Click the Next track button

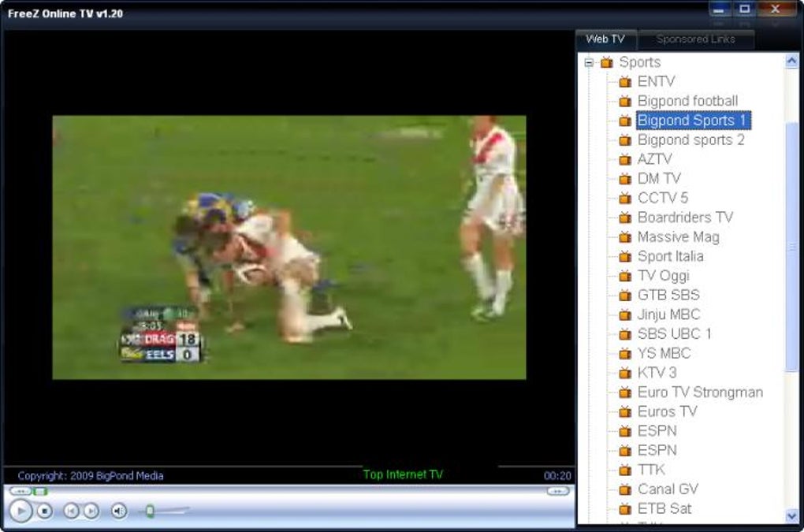pyautogui.click(x=91, y=511)
